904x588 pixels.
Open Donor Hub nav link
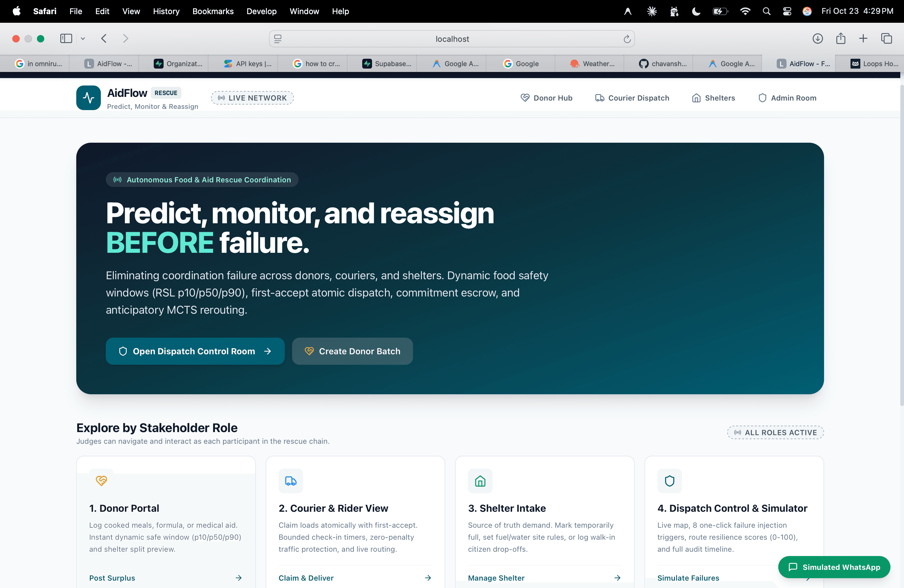point(546,98)
